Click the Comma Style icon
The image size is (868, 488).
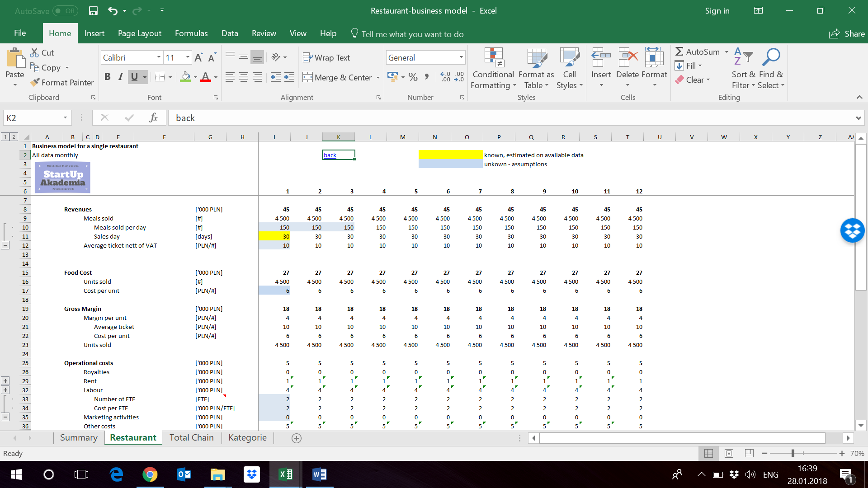(x=426, y=77)
